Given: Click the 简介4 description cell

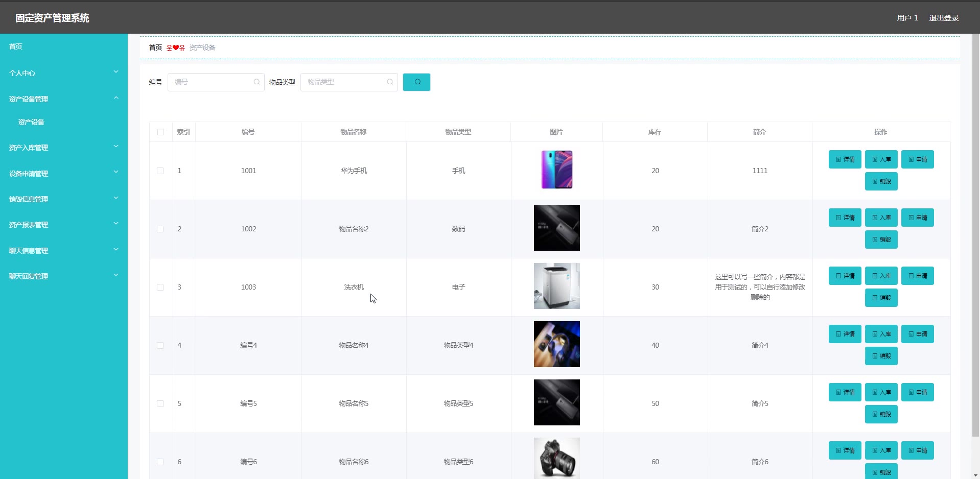Looking at the screenshot, I should pos(760,345).
